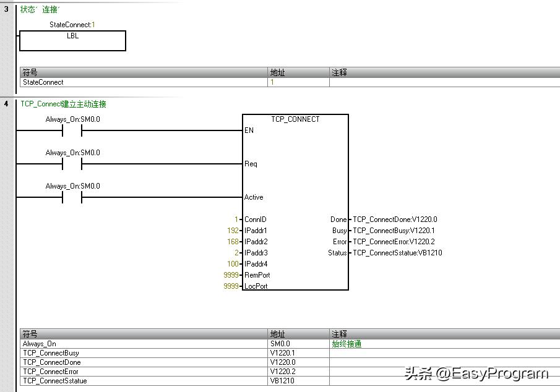Image resolution: width=560 pixels, height=392 pixels.
Task: Edit the IPaddr4 value 100
Action: tap(233, 264)
